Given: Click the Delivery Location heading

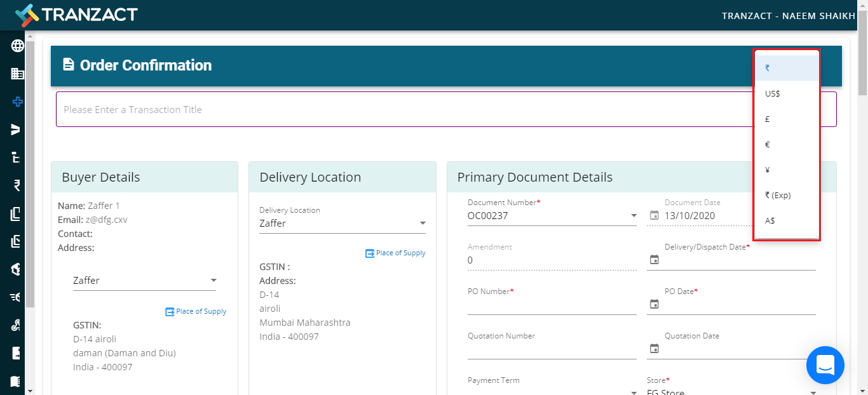Looking at the screenshot, I should click(310, 177).
